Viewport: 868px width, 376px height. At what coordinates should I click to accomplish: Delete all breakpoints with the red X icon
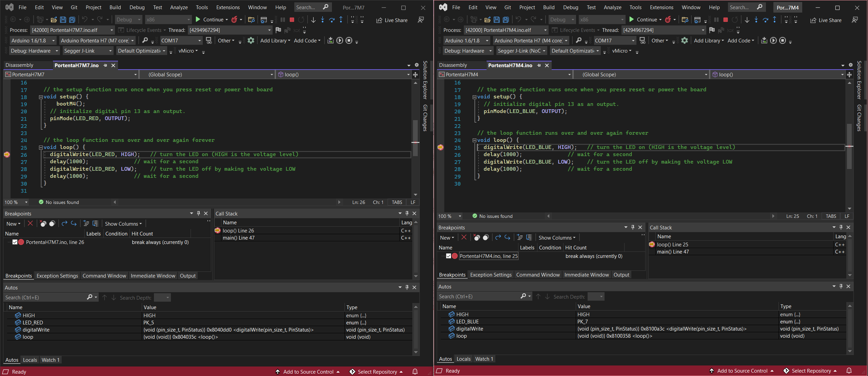point(30,224)
